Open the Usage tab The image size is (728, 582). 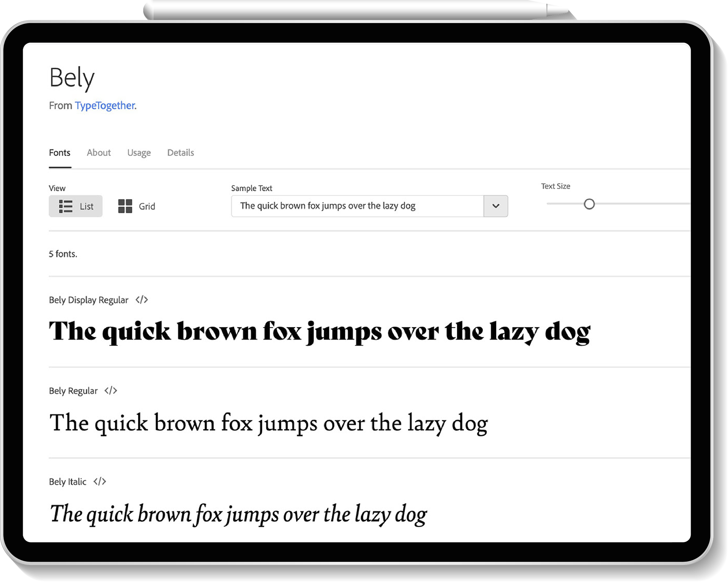(x=139, y=153)
